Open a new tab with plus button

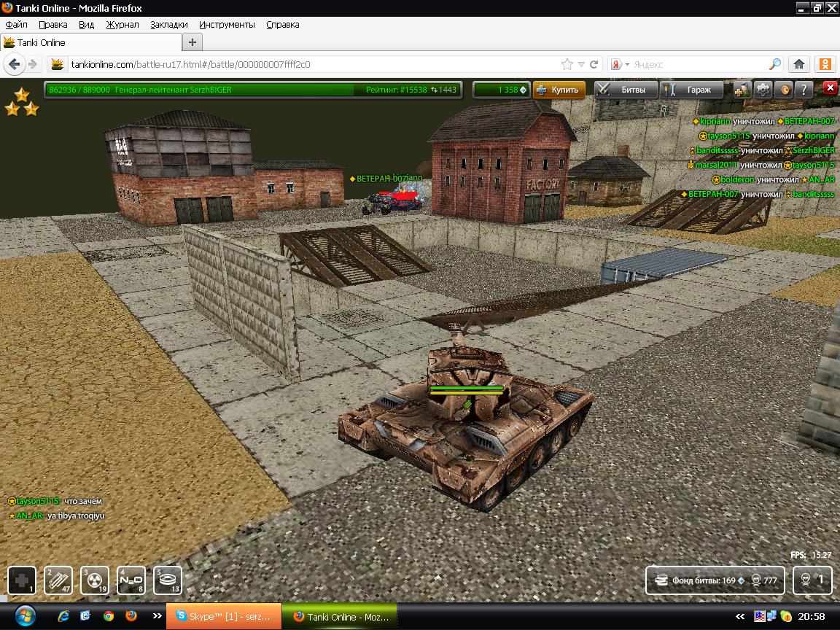point(192,42)
